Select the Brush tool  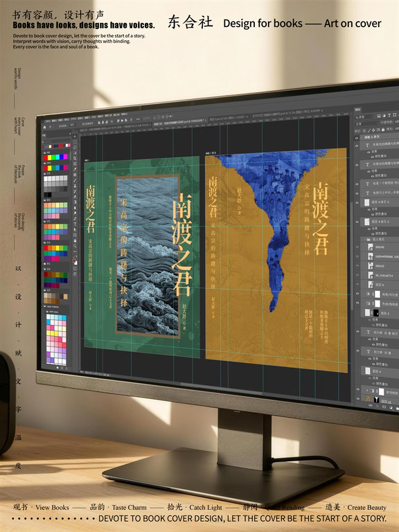click(x=75, y=181)
